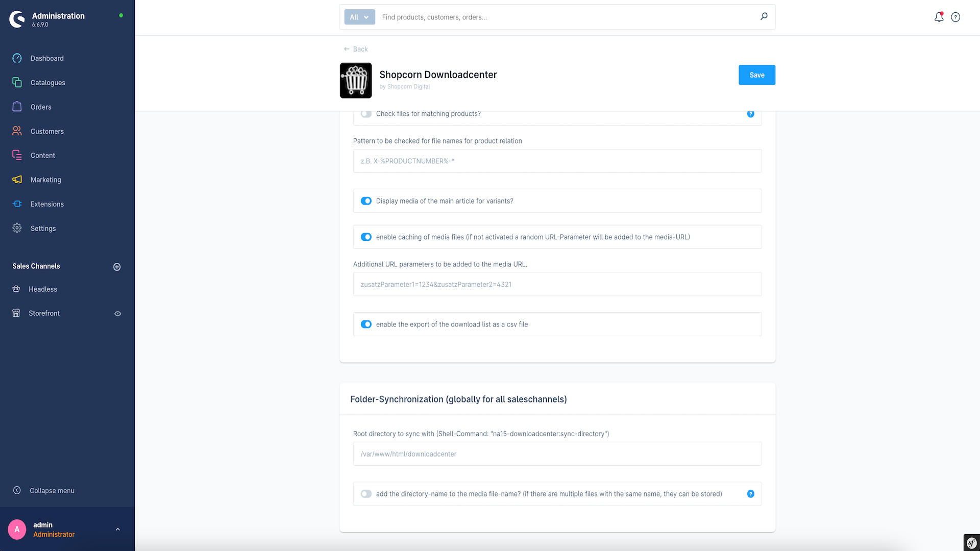
Task: Click the Save button
Action: tap(757, 75)
